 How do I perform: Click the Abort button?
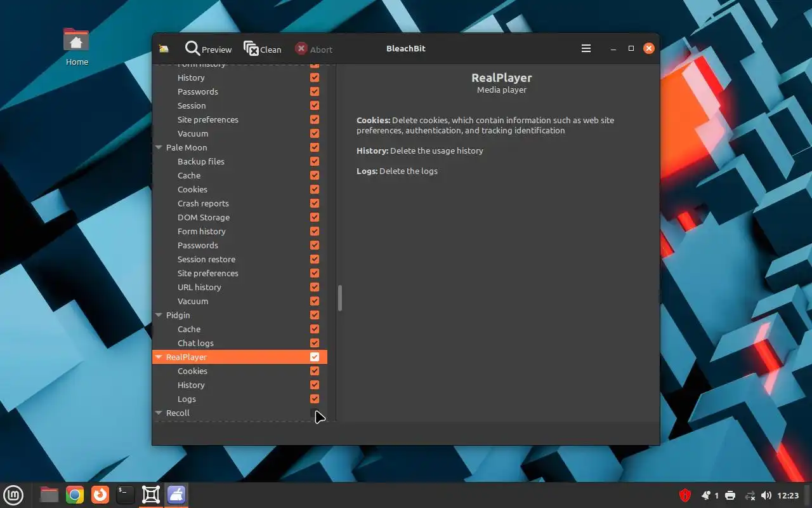(313, 49)
